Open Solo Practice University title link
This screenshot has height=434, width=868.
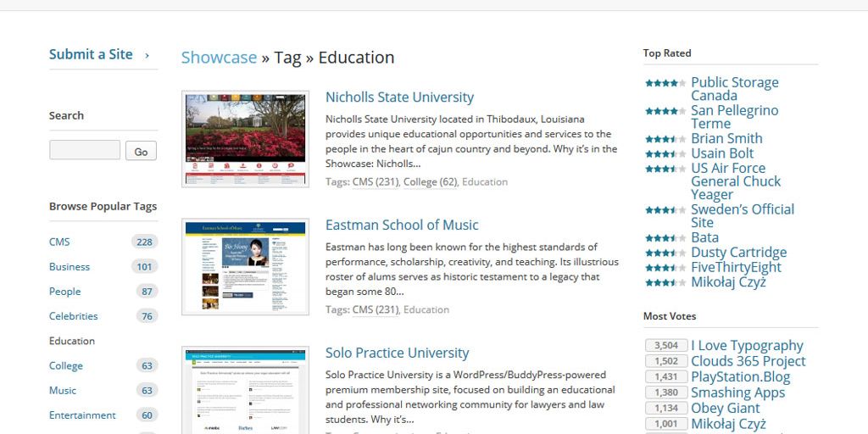[398, 353]
